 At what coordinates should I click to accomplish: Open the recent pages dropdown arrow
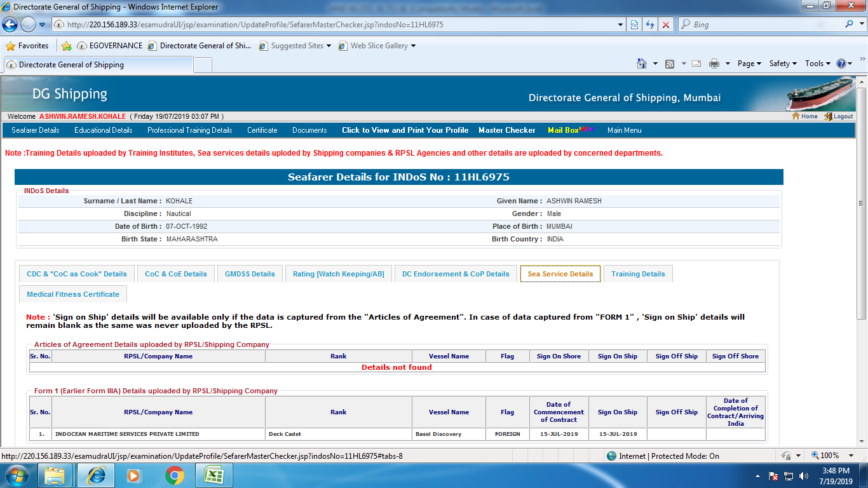pos(43,25)
